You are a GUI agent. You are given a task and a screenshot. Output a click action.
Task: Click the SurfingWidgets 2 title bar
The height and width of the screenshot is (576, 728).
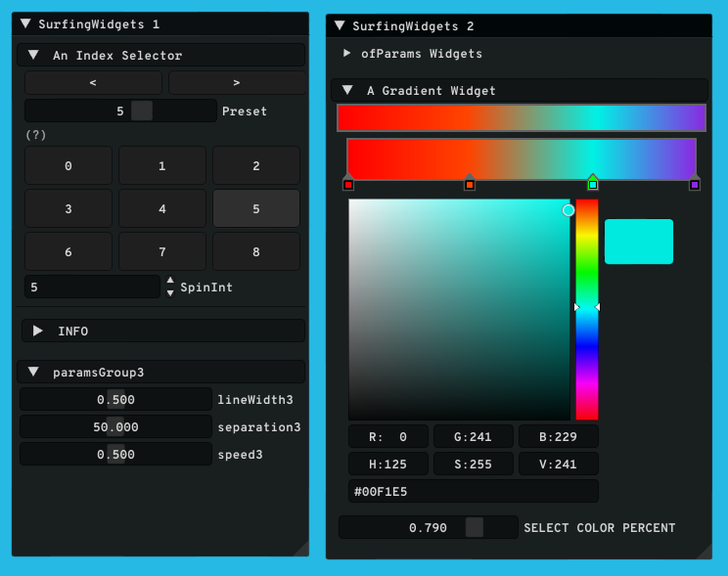pos(519,25)
